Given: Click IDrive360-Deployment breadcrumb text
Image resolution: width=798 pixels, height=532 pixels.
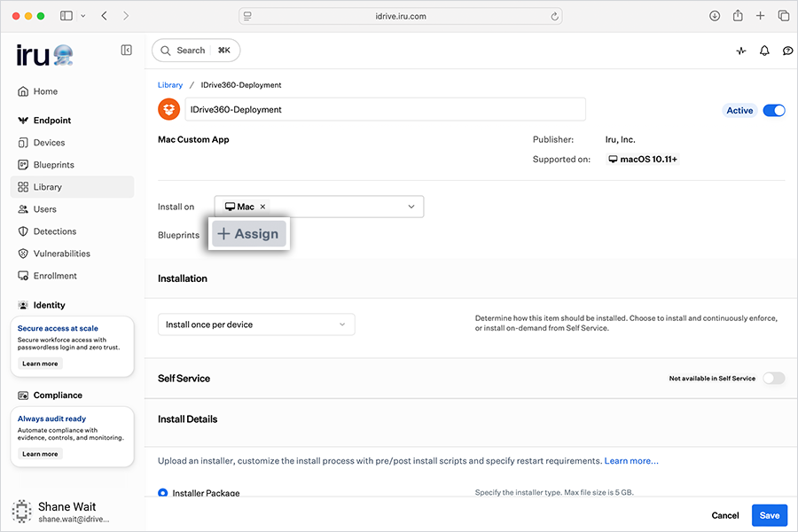Looking at the screenshot, I should [240, 85].
